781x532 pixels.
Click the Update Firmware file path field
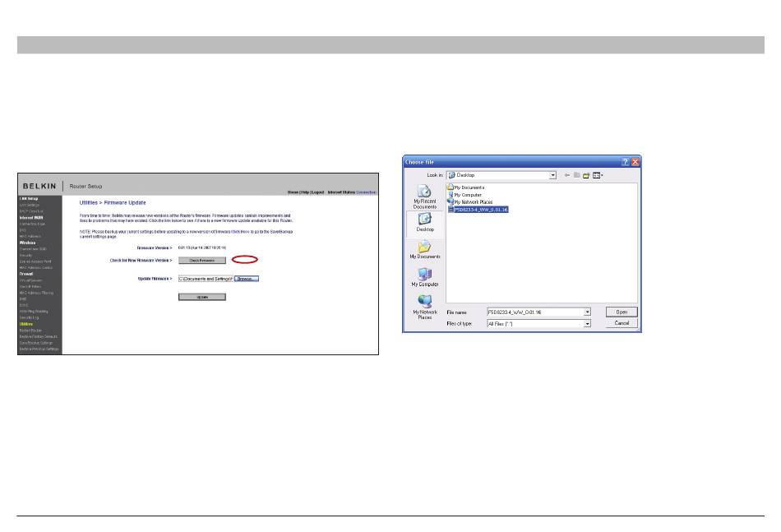coord(206,279)
